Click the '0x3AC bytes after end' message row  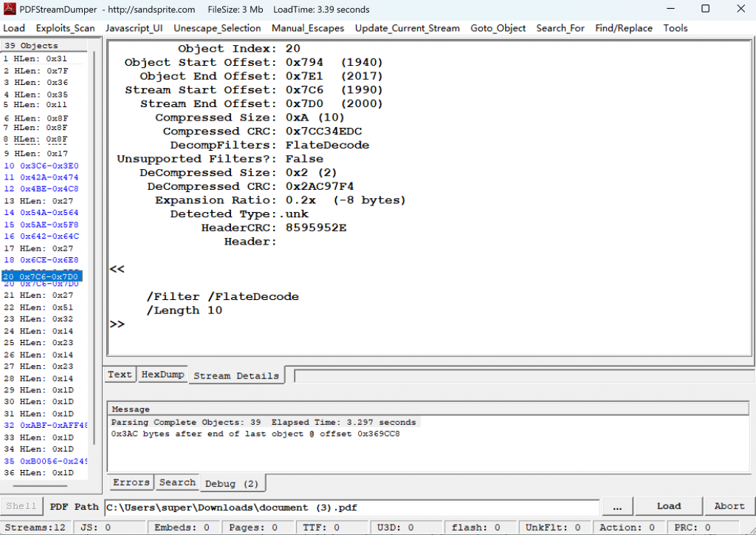(x=255, y=434)
